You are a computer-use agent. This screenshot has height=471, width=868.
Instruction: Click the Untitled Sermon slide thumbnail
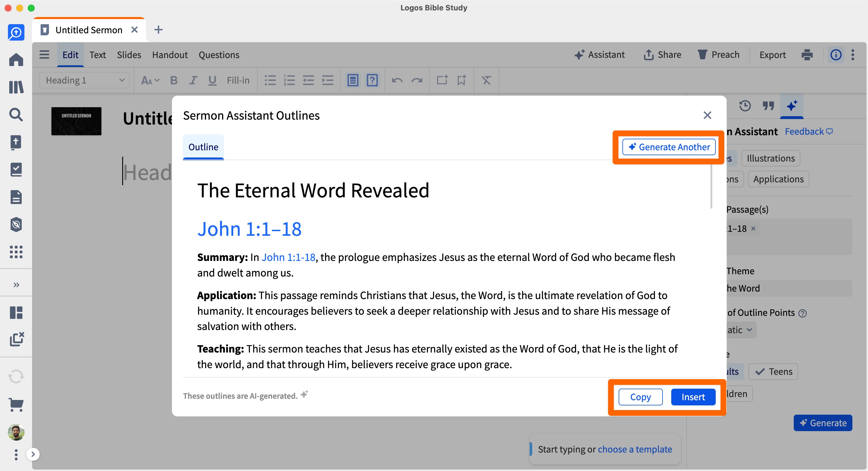click(x=76, y=121)
